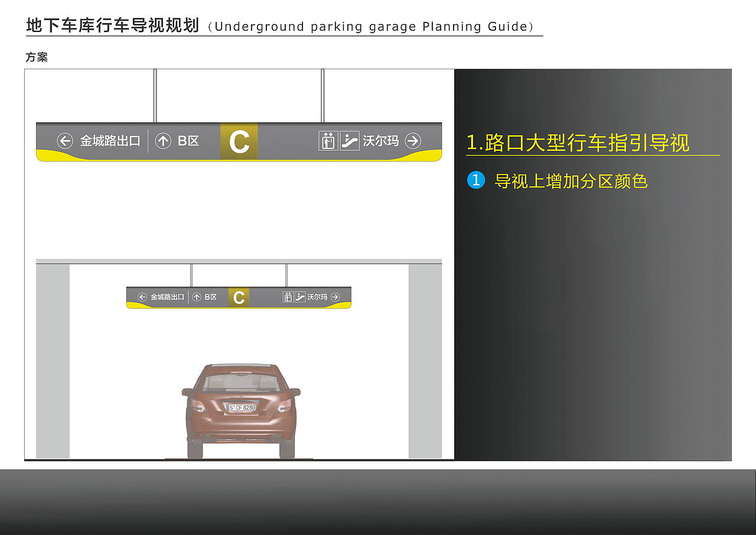Click the heading 1.路口大型行车指引导视
The image size is (756, 535).
tap(579, 143)
